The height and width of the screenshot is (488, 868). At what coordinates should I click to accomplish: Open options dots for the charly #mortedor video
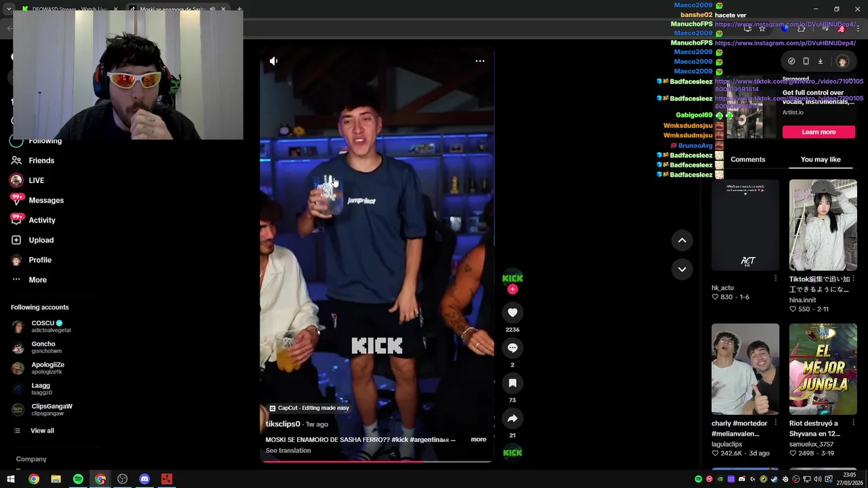[x=776, y=422]
